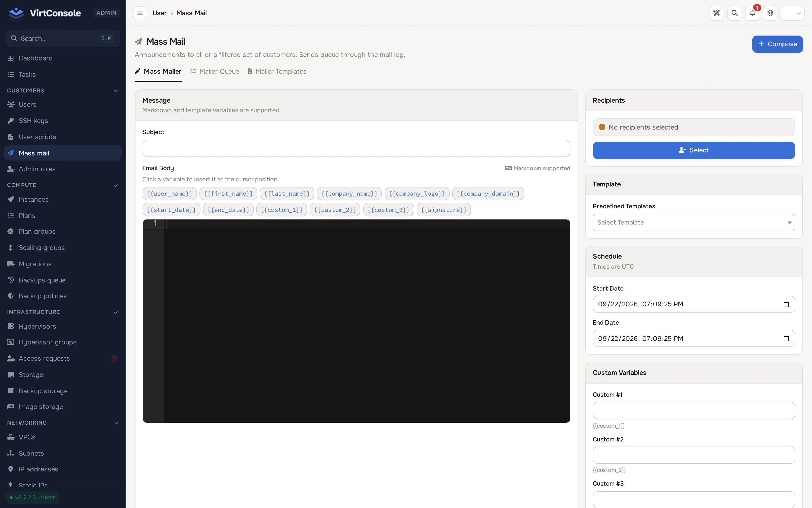Click into the email body editor
The image size is (812, 508).
click(356, 321)
